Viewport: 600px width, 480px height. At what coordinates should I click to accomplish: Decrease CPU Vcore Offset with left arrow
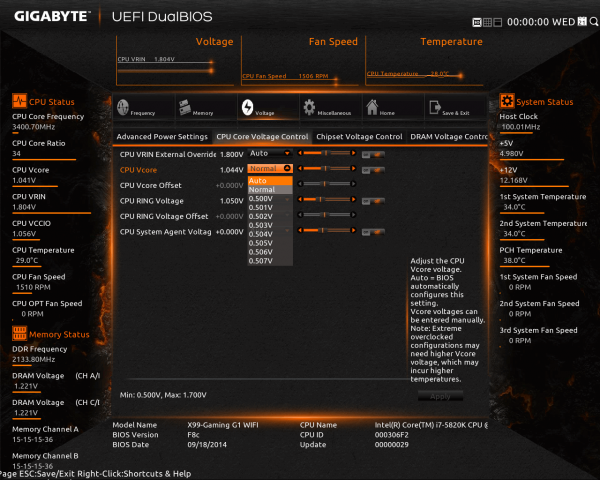(x=300, y=184)
